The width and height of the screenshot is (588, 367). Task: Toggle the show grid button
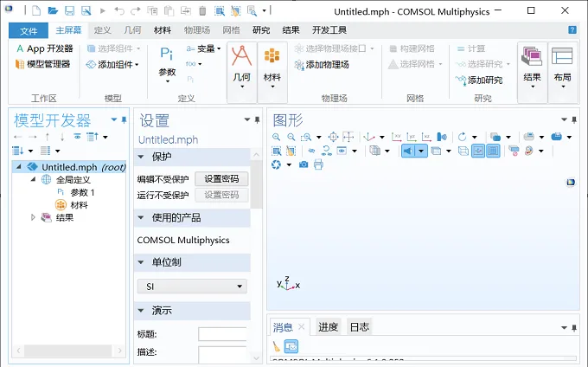493,151
